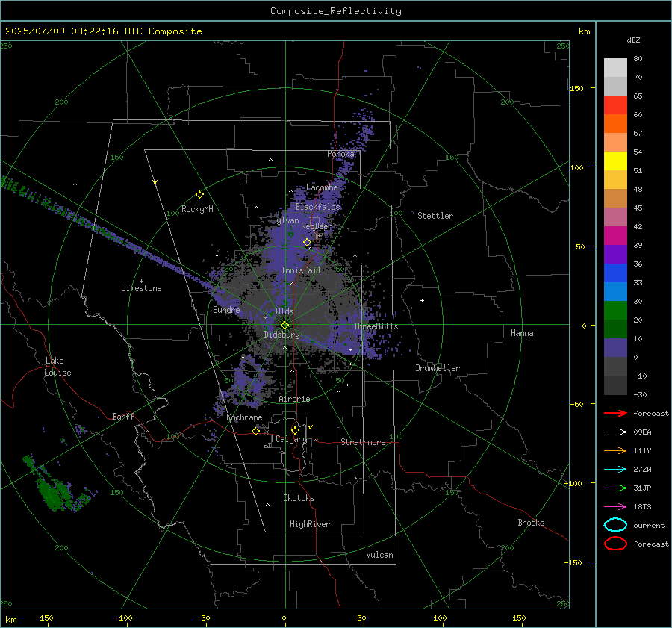Click the Sundre label
The height and width of the screenshot is (628, 672).
pyautogui.click(x=226, y=310)
